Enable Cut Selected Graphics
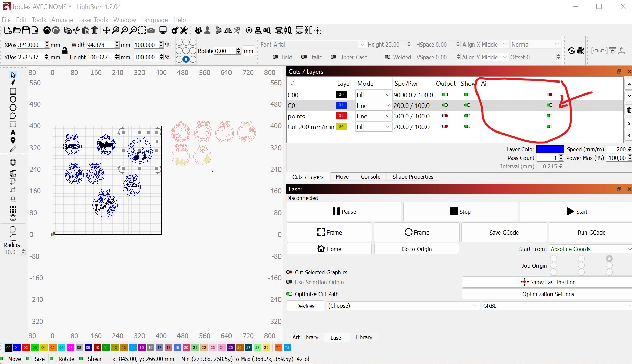 click(x=289, y=272)
